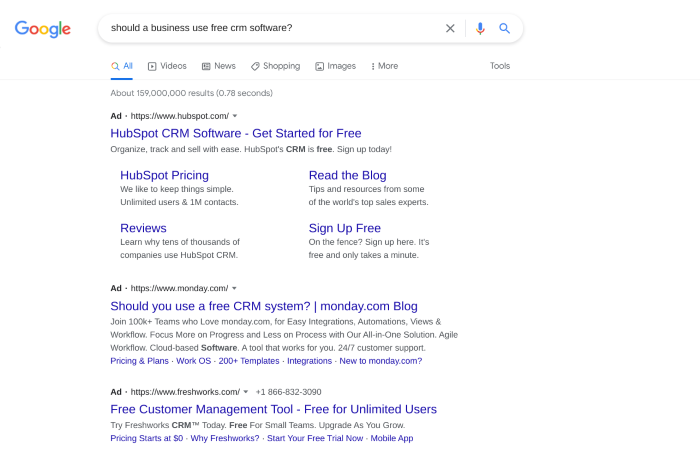
Task: Expand the freshworks.com ad dropdown arrow
Action: [x=246, y=392]
